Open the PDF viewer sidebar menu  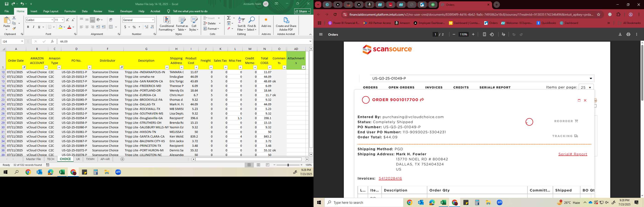[321, 34]
